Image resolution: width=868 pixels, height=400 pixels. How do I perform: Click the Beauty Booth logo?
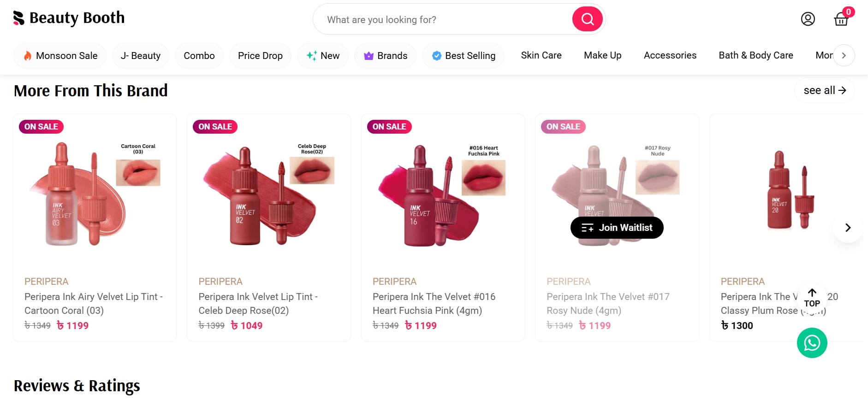pyautogui.click(x=69, y=18)
